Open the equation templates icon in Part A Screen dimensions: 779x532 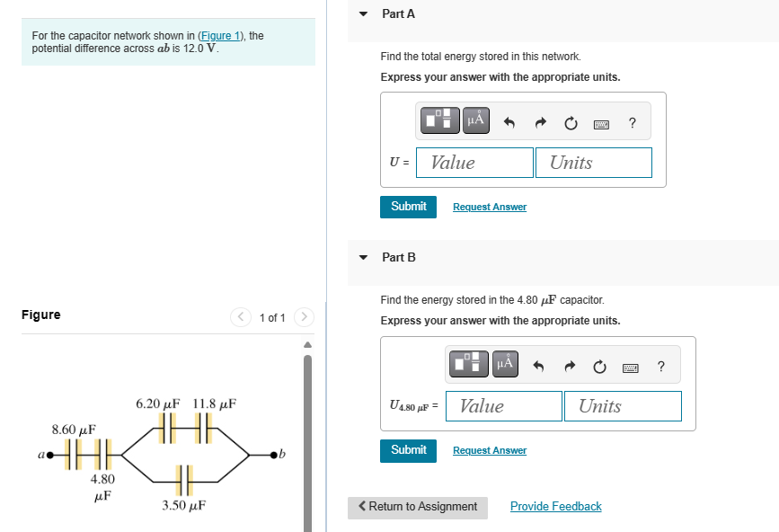point(438,120)
